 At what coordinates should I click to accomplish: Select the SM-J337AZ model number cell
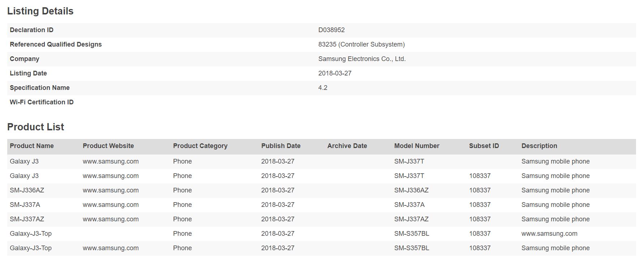point(411,219)
